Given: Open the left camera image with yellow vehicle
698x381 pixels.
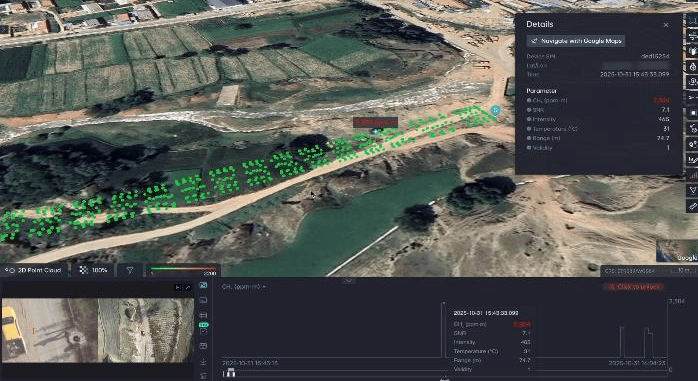Looking at the screenshot, I should click(49, 330).
